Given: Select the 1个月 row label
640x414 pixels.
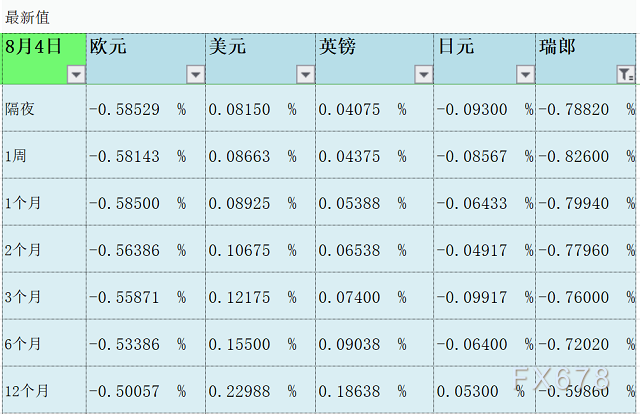Looking at the screenshot, I should click(x=44, y=202).
